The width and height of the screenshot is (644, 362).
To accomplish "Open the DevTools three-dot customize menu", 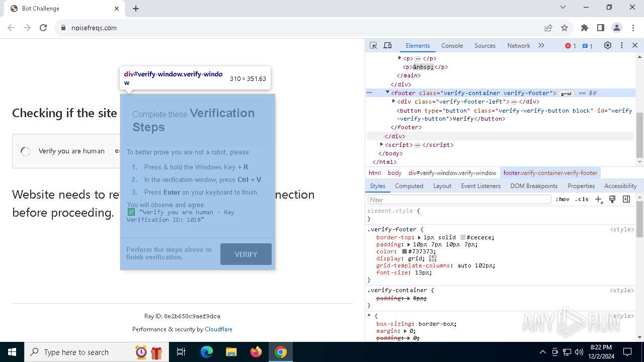I will coord(622,45).
